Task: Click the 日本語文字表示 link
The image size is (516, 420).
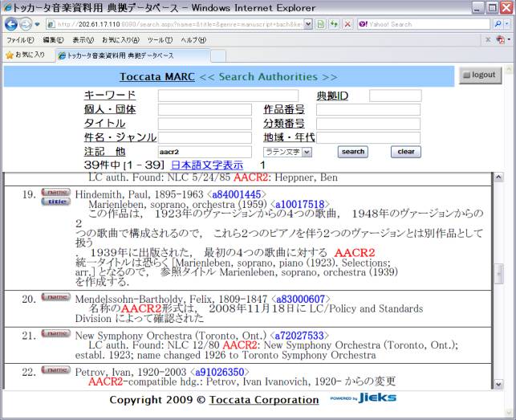Action: pyautogui.click(x=207, y=165)
